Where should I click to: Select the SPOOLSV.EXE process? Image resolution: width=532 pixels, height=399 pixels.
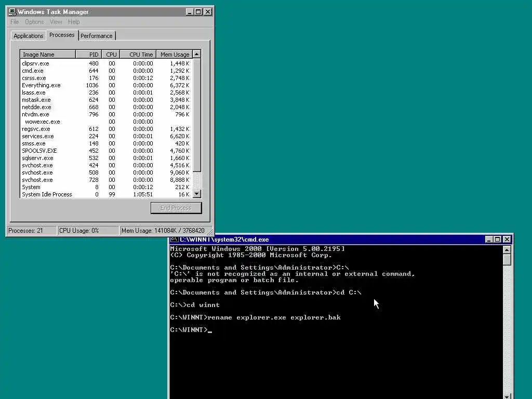click(x=106, y=151)
